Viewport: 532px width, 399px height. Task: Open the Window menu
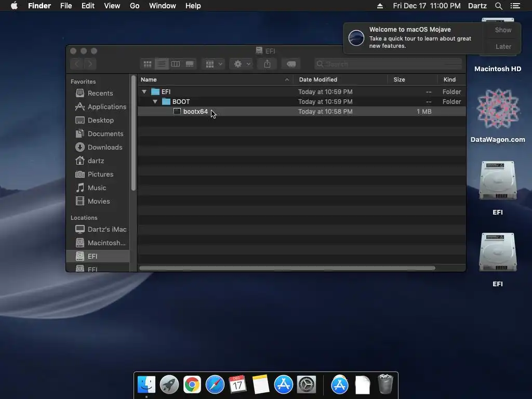pos(163,6)
